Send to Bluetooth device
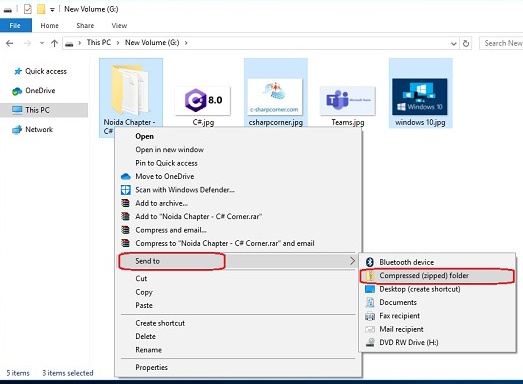523x384 pixels. point(437,262)
